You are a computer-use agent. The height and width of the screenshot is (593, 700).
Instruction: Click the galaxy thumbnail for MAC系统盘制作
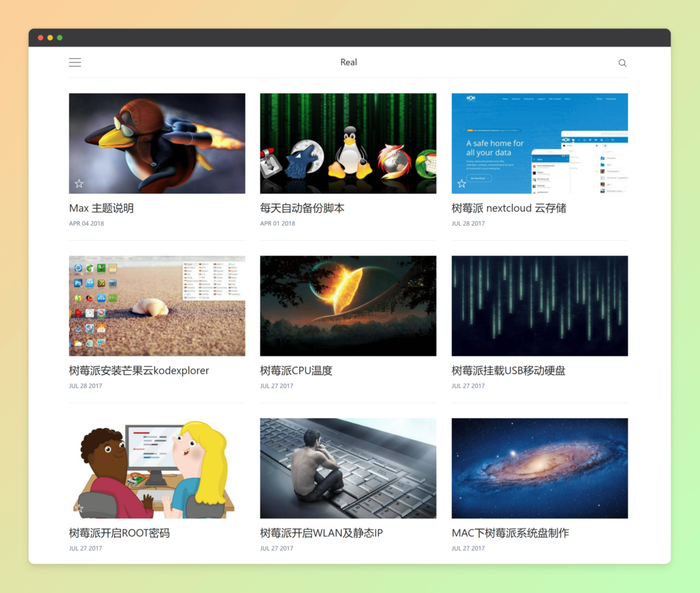tap(539, 468)
